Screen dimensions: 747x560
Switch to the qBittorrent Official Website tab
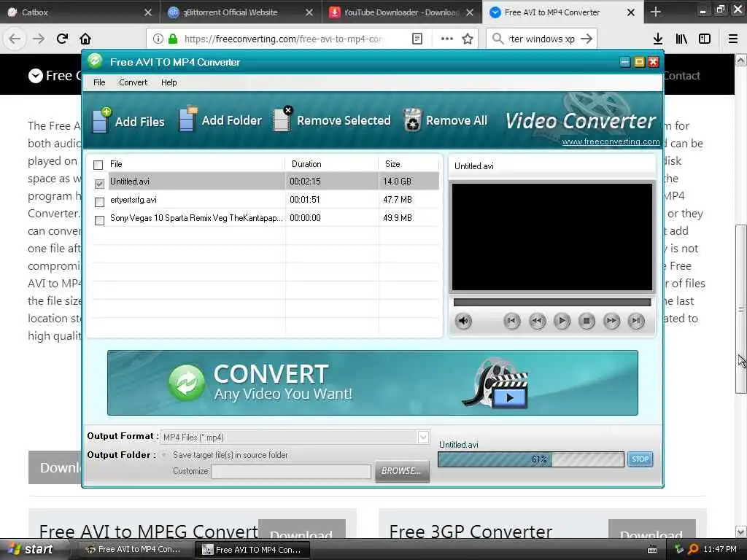tap(241, 12)
